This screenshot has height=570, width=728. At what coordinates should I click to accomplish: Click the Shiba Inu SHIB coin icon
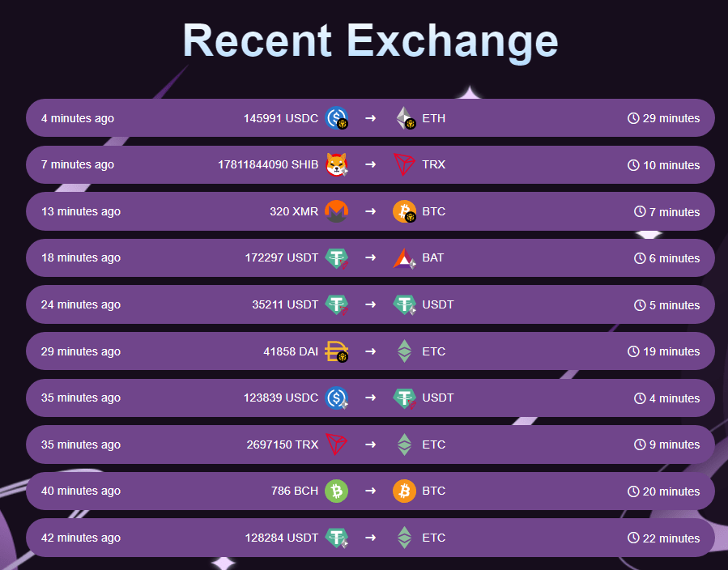[x=337, y=164]
